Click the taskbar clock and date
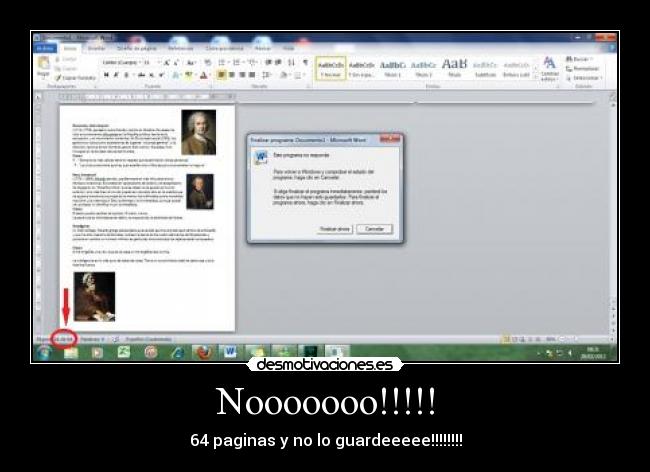Viewport: 650px width, 472px height. click(593, 353)
